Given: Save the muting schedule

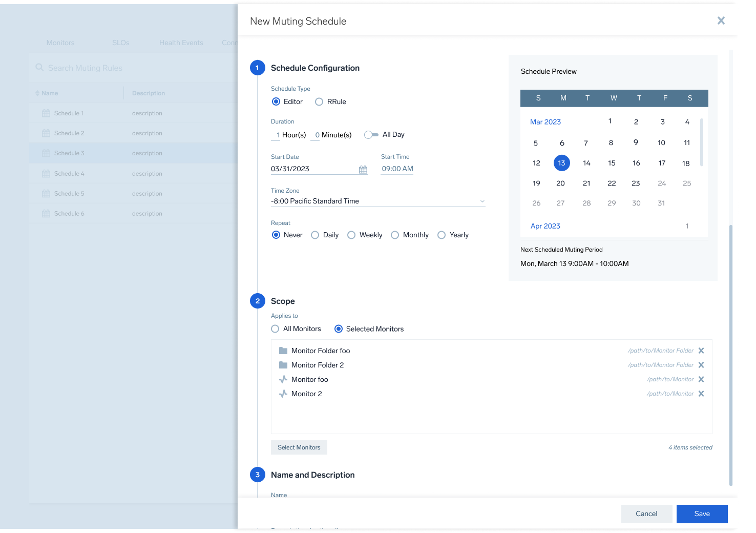Looking at the screenshot, I should (x=702, y=514).
